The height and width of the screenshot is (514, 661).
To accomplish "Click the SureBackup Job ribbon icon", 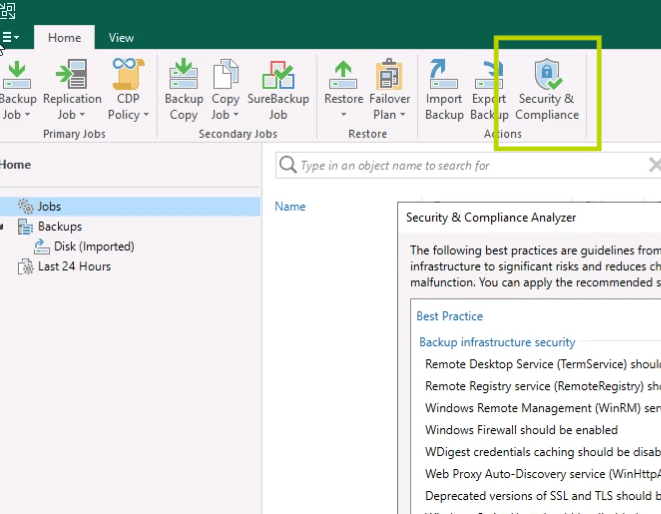I will pyautogui.click(x=278, y=75).
